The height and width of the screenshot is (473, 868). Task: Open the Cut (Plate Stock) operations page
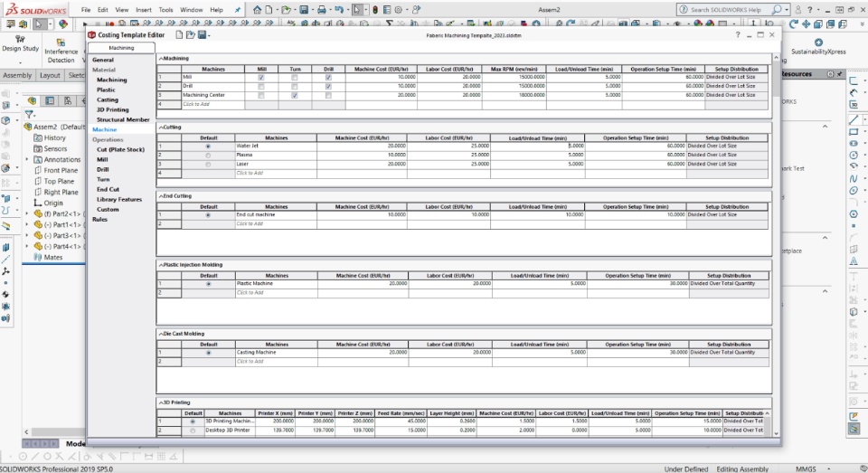pos(120,149)
